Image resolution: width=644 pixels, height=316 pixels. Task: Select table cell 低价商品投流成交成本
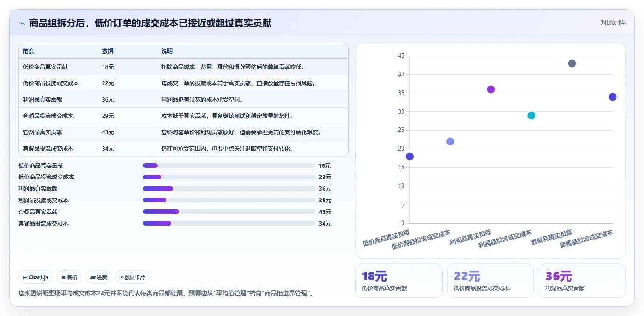pyautogui.click(x=51, y=83)
